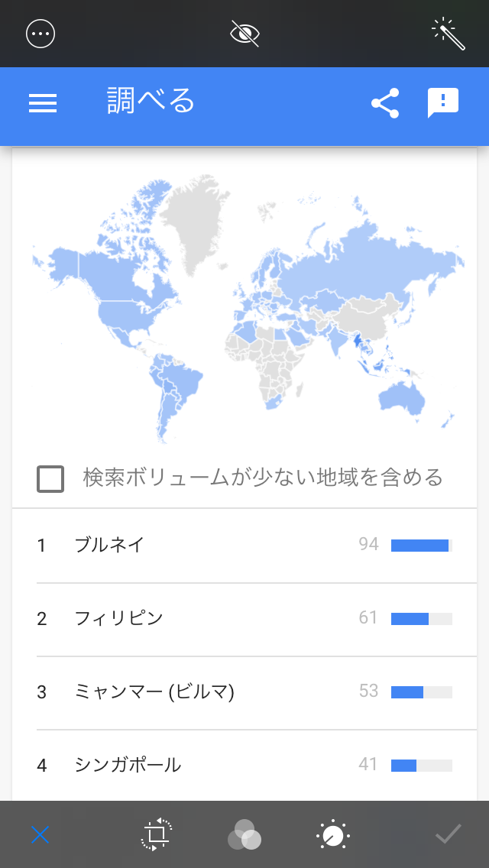The image size is (489, 868).
Task: Tap the share icon in header
Action: [385, 103]
